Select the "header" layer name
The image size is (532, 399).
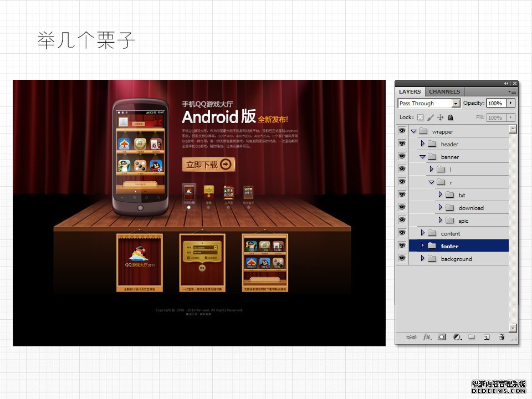click(449, 144)
